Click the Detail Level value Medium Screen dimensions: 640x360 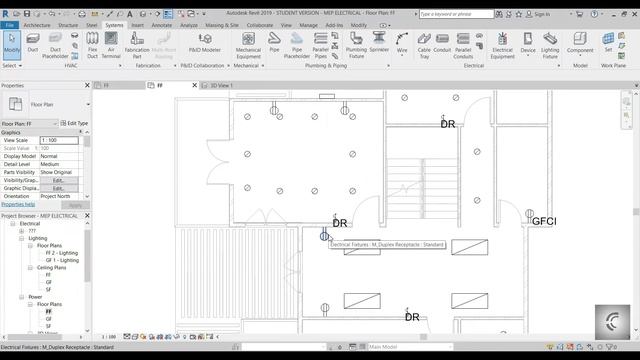[x=59, y=164]
